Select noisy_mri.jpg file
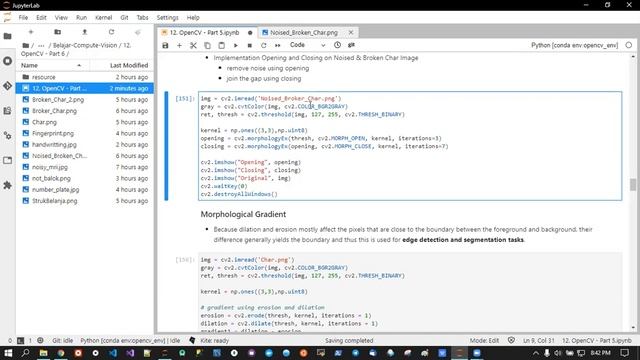Image resolution: width=640 pixels, height=360 pixels. coord(85,167)
